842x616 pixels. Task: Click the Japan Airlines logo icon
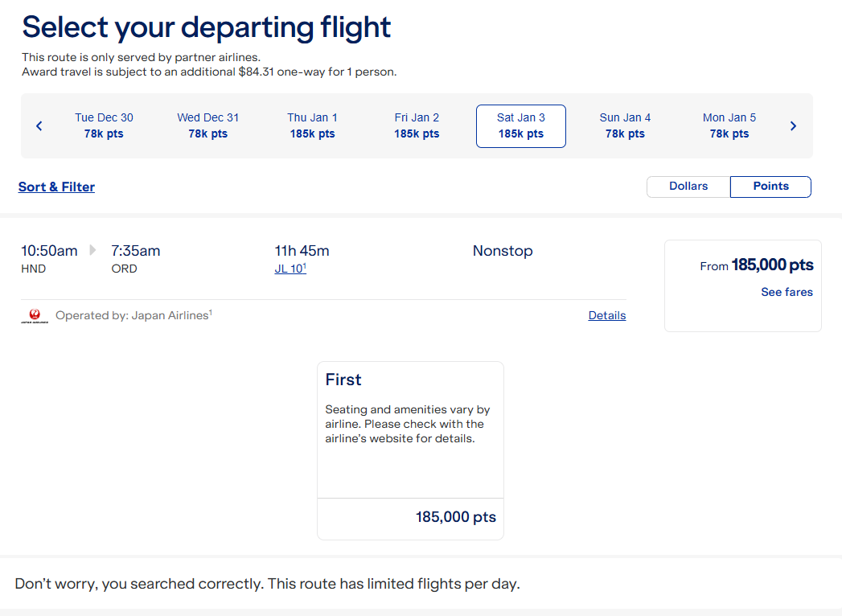35,316
